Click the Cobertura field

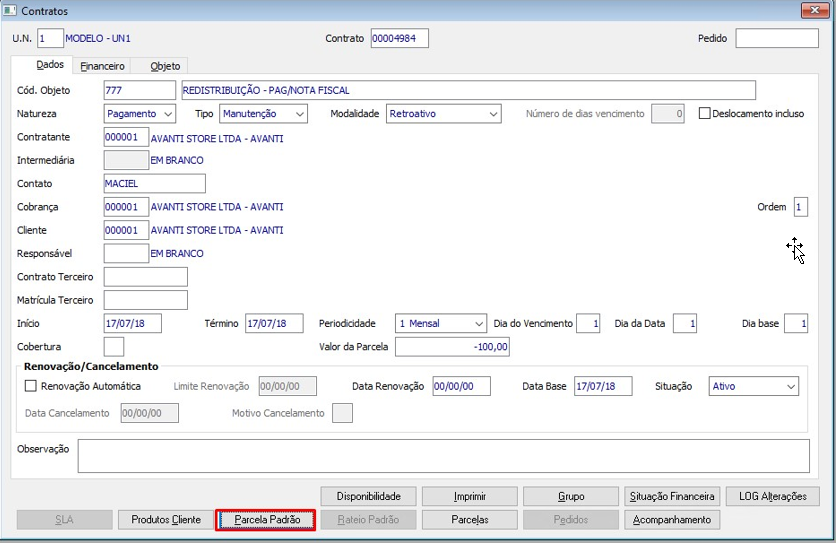tap(114, 347)
